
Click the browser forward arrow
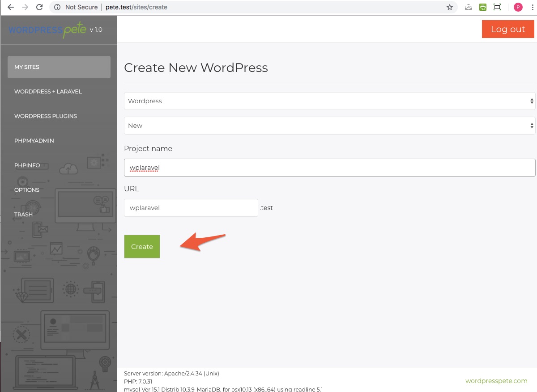point(25,7)
